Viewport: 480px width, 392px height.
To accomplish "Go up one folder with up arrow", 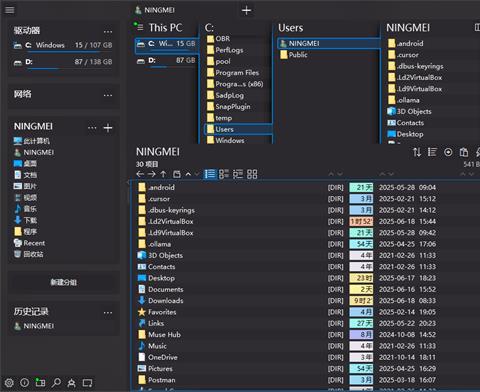I will coord(163,174).
